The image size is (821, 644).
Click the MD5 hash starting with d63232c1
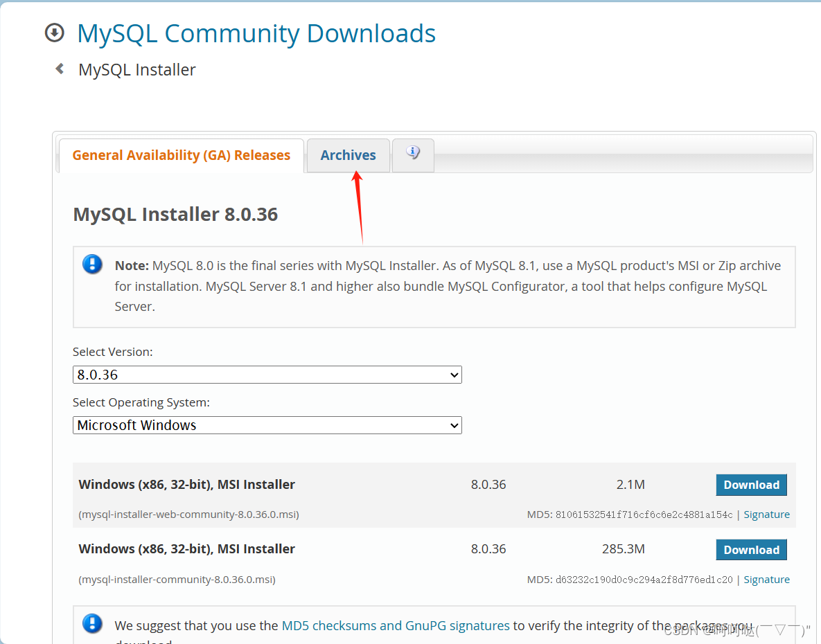tap(644, 579)
